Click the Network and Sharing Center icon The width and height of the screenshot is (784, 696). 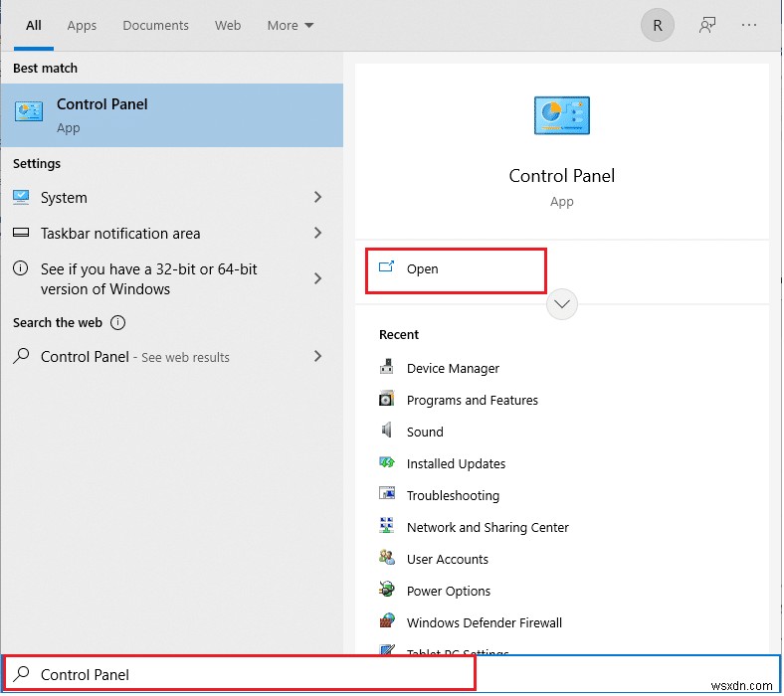pyautogui.click(x=387, y=527)
